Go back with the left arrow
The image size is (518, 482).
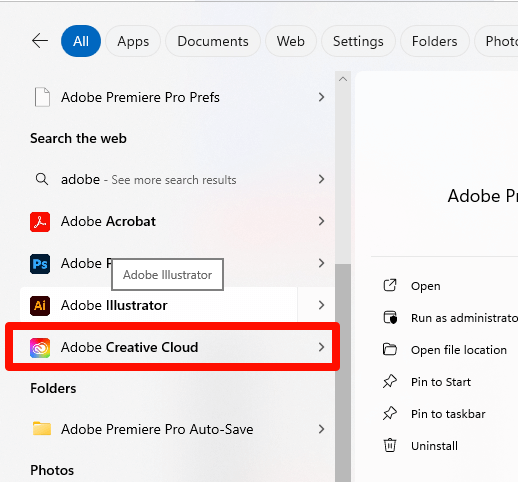(40, 41)
